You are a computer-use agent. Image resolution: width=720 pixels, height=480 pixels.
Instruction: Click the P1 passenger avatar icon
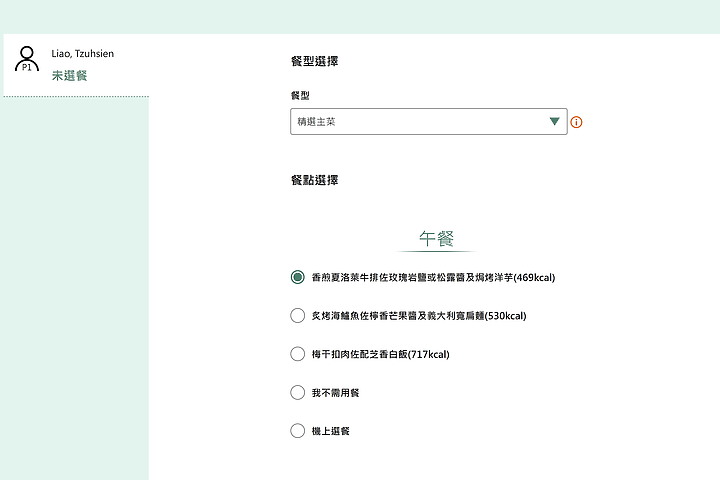click(27, 59)
